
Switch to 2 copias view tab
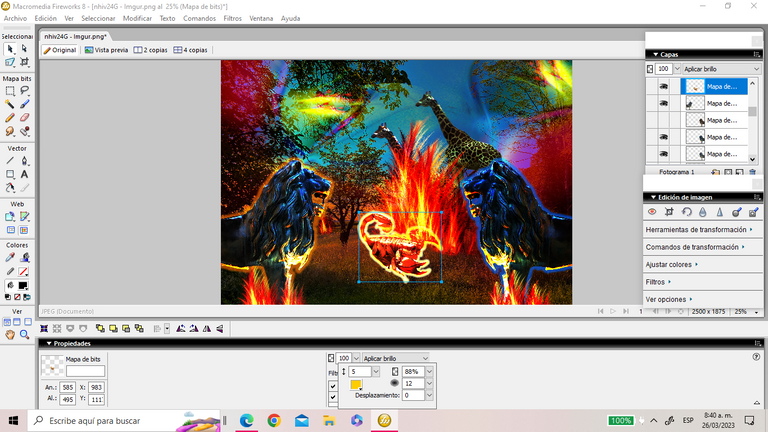tap(150, 50)
